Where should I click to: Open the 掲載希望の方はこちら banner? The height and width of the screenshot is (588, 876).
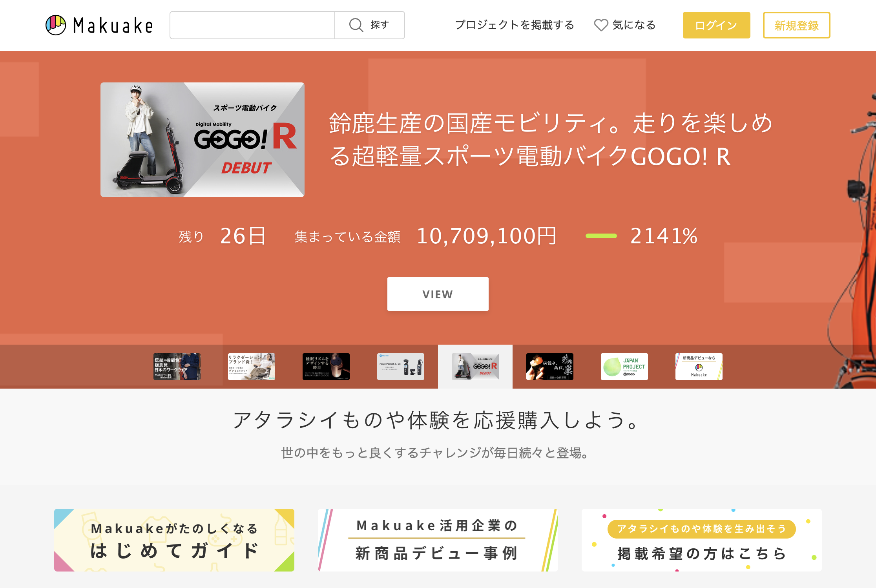[702, 540]
